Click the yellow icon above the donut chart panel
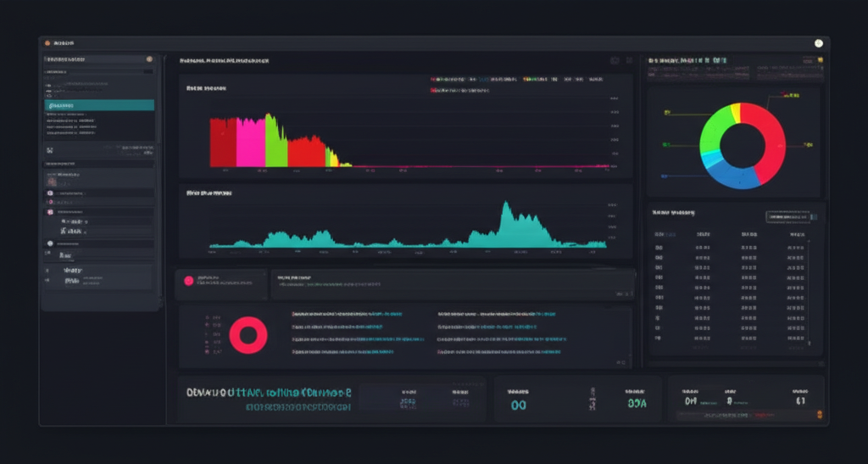 tap(820, 60)
